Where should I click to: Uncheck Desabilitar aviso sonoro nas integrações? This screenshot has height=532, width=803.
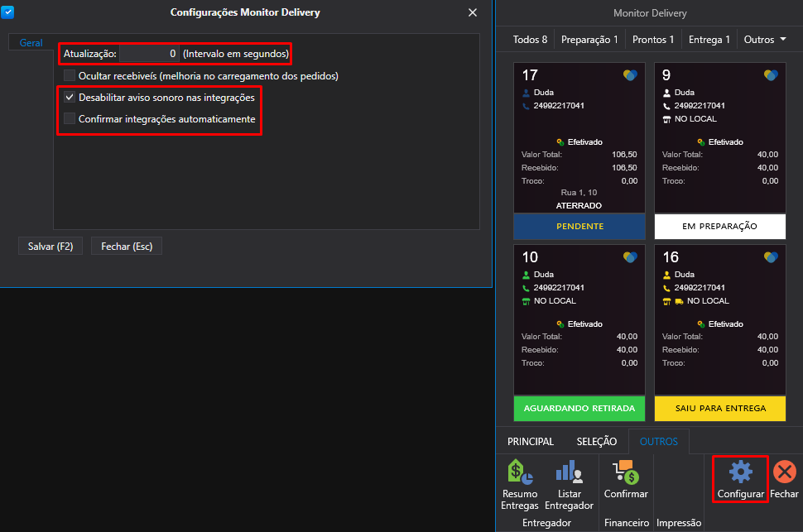point(70,98)
